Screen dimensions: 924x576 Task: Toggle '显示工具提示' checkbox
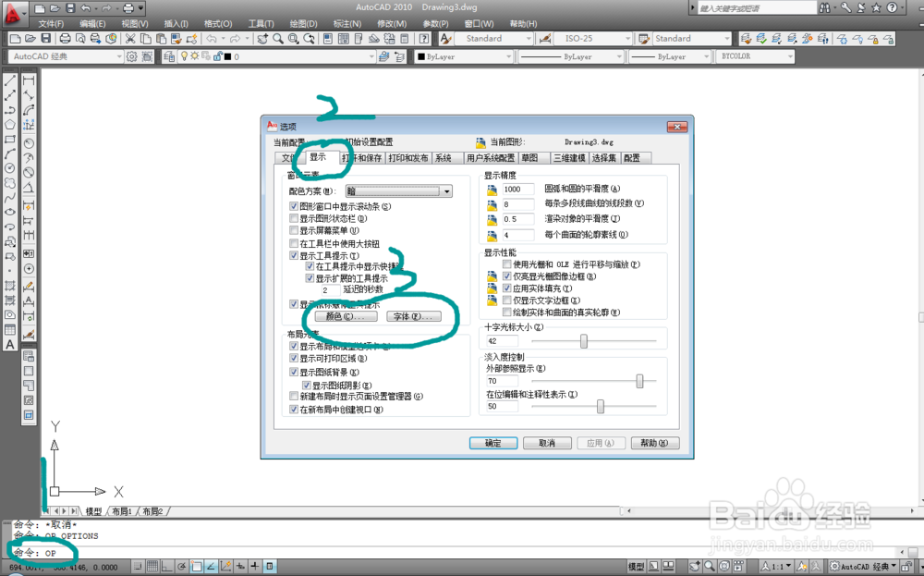[294, 256]
